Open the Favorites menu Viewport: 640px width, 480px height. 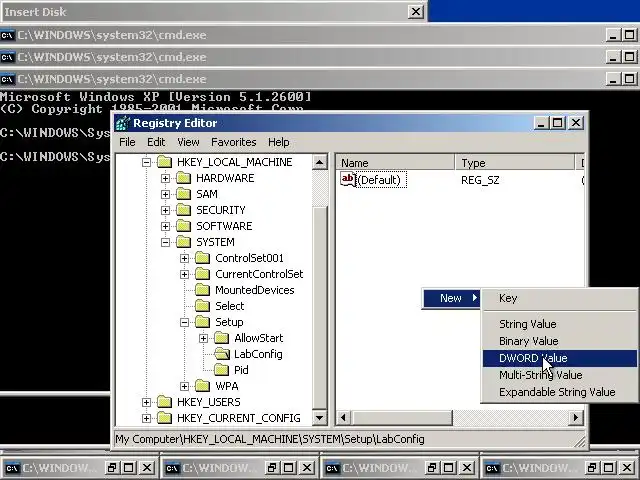point(233,142)
